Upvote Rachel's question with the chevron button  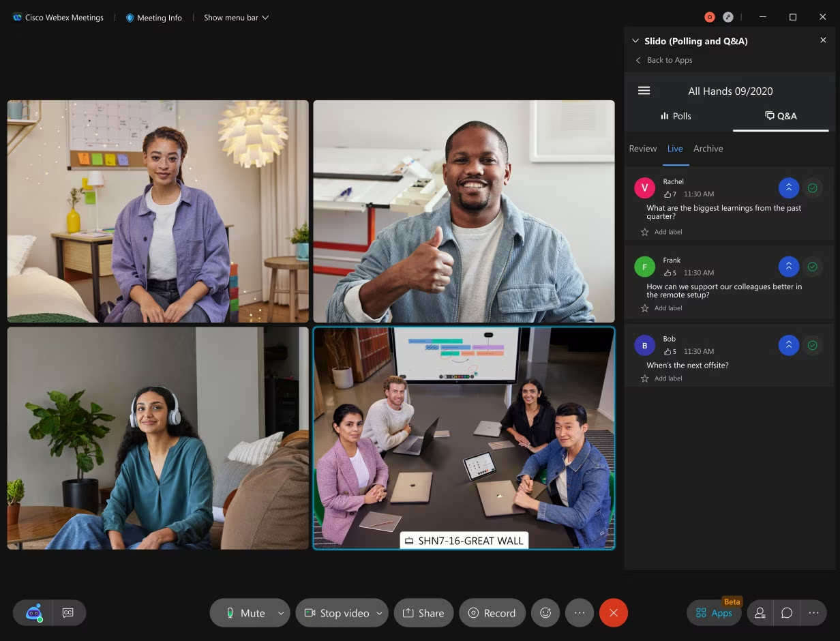click(788, 188)
